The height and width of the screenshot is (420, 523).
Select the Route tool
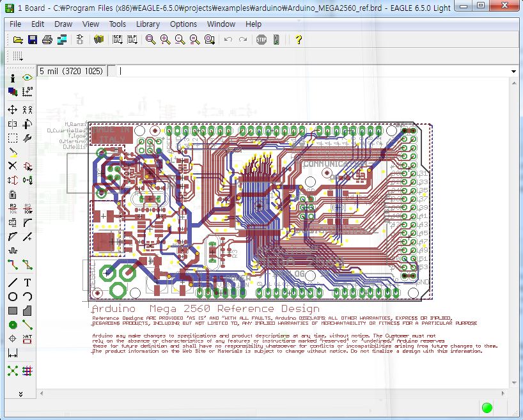click(13, 265)
